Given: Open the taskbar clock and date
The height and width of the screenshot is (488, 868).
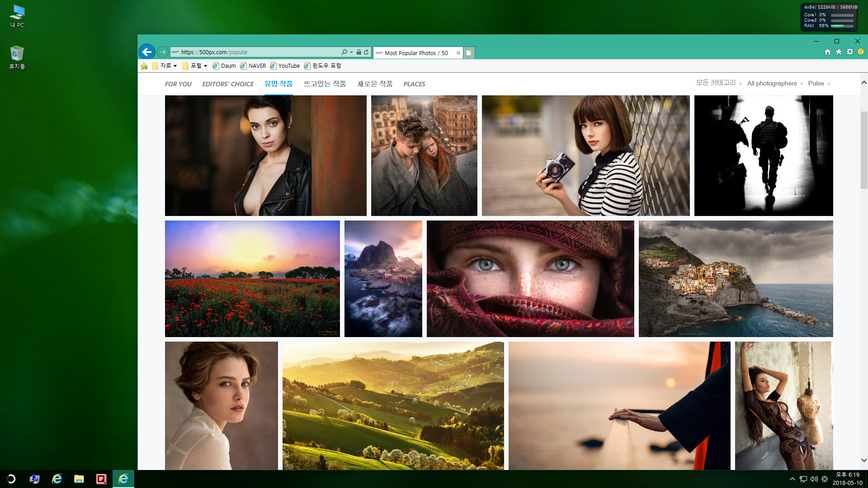Looking at the screenshot, I should click(x=848, y=479).
